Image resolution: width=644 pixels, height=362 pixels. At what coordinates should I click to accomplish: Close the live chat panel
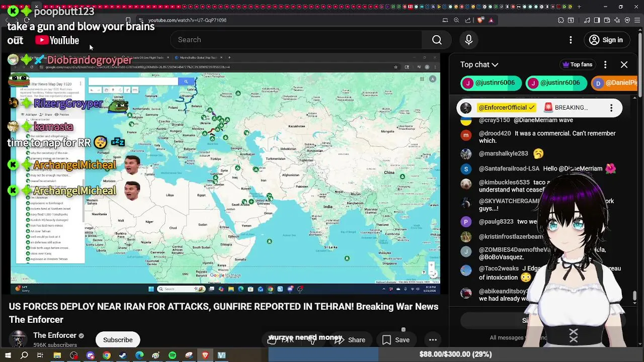point(624,64)
